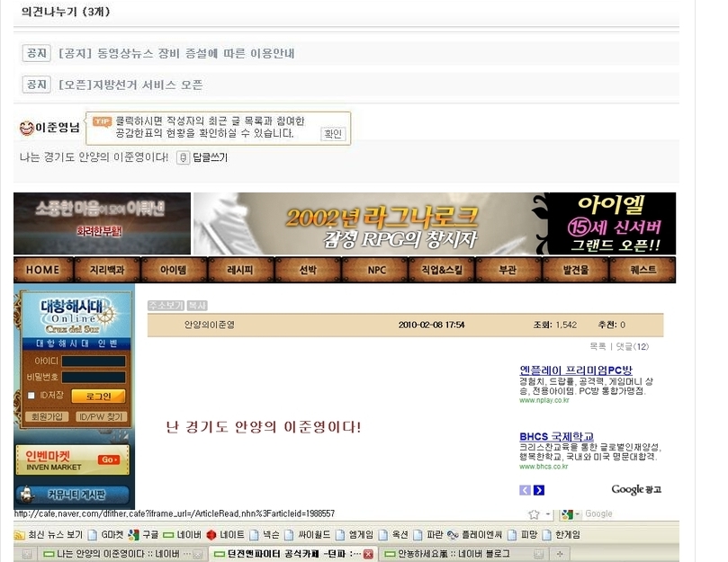The height and width of the screenshot is (562, 728).
Task: Open the 한게임 bookmark
Action: pos(562,535)
